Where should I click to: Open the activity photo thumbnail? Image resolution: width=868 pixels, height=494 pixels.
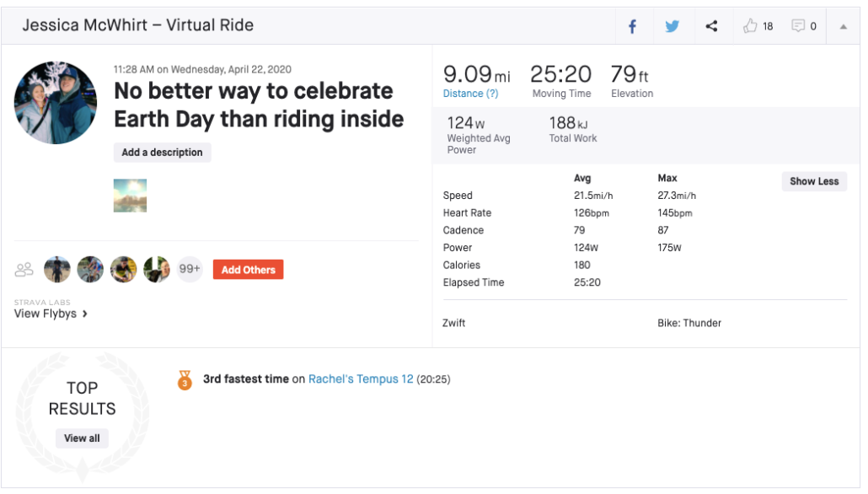130,195
